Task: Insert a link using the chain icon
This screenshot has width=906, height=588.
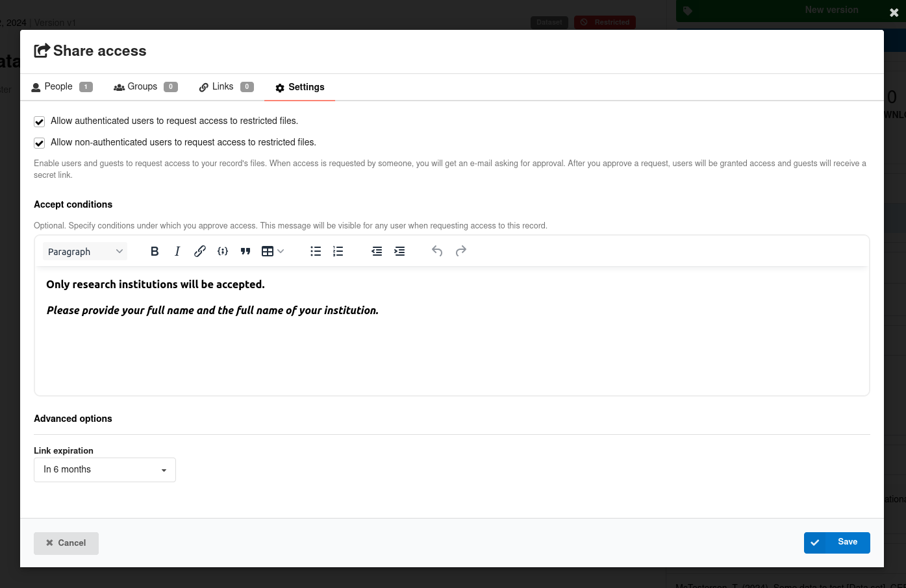Action: point(200,252)
